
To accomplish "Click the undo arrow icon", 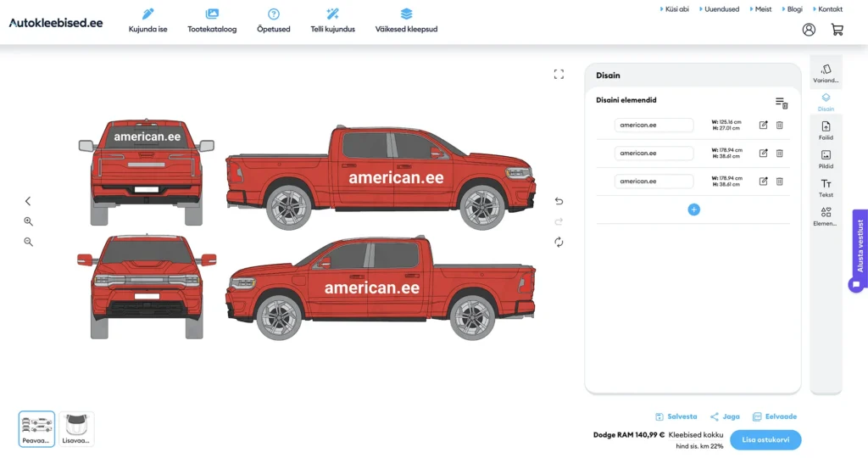I will pos(559,201).
